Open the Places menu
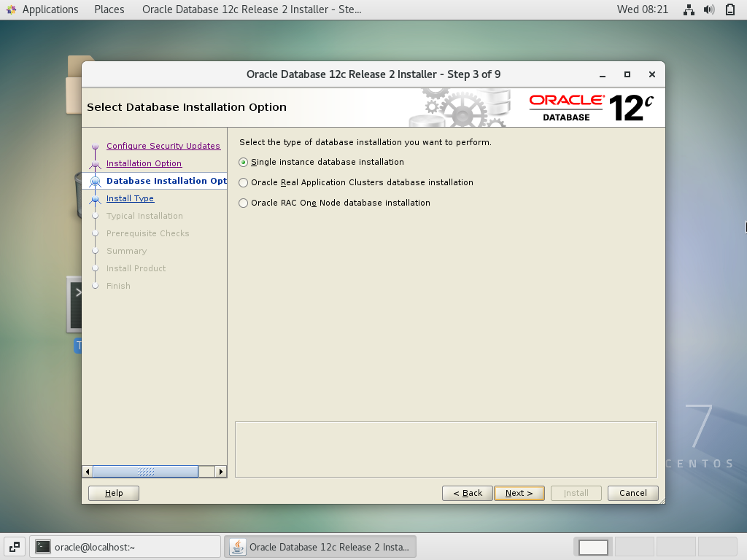747x560 pixels. [x=109, y=9]
